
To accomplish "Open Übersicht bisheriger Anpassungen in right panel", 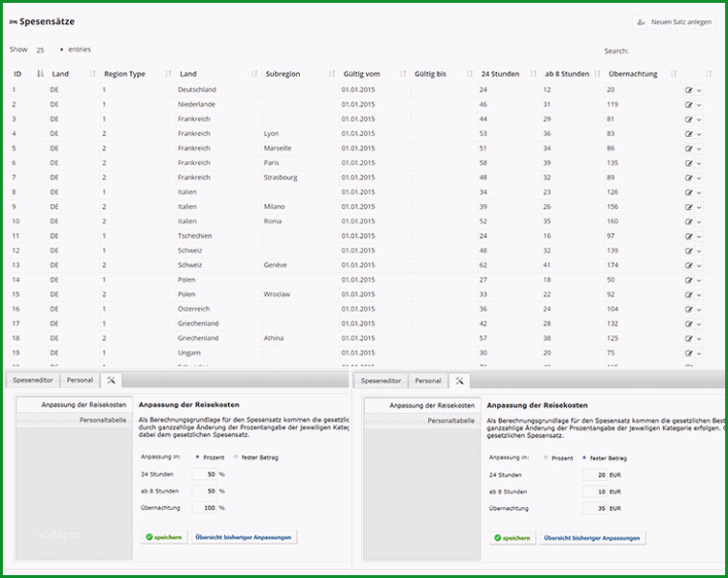I will (x=592, y=538).
